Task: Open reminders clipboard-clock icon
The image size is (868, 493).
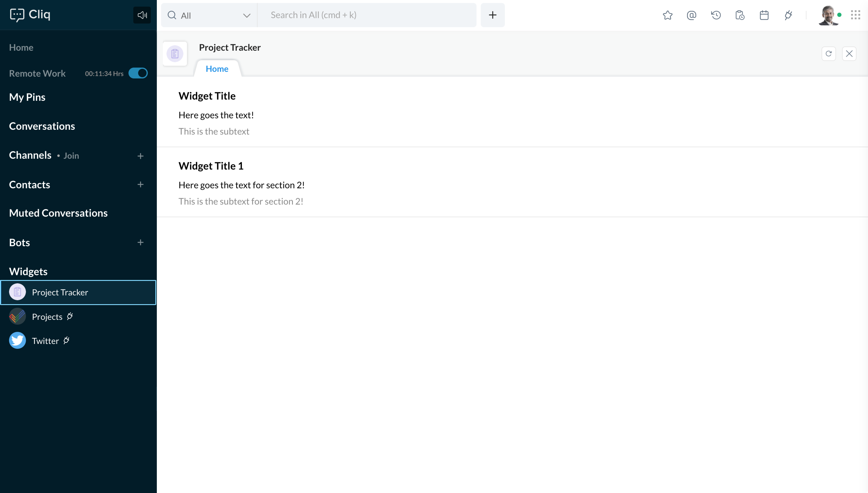Action: pos(740,15)
